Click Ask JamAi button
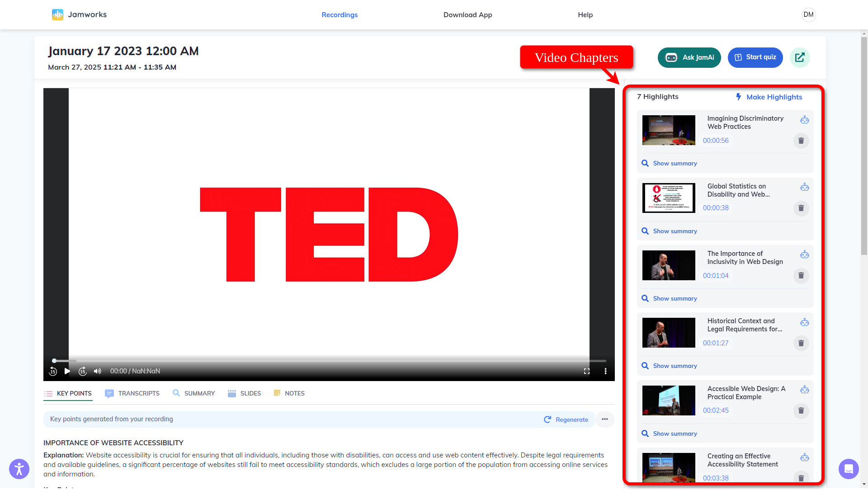 [689, 57]
